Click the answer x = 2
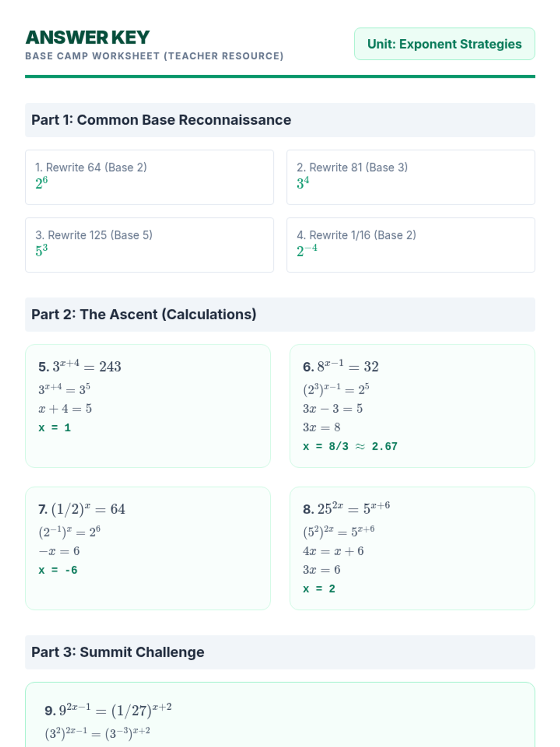 click(319, 589)
